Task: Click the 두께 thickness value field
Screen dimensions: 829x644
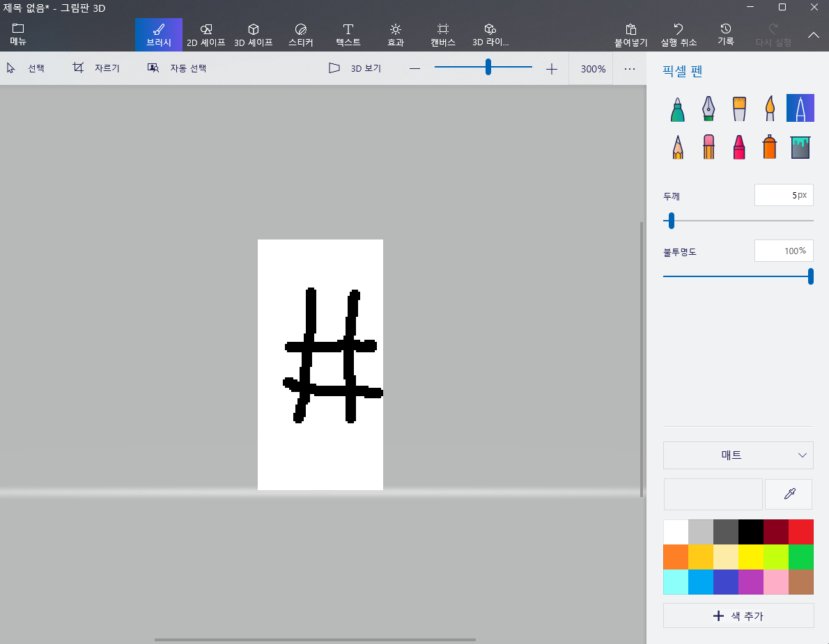Action: 784,195
